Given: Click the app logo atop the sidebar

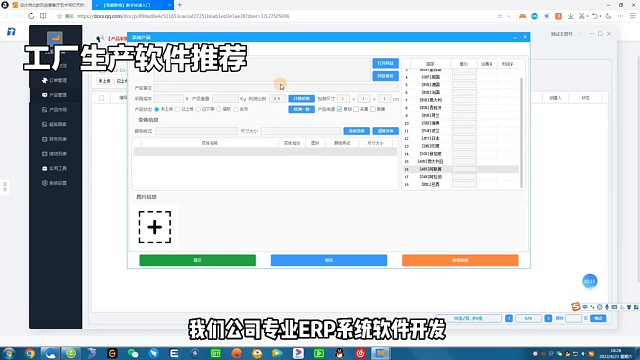Looking at the screenshot, I should pyautogui.click(x=55, y=38).
